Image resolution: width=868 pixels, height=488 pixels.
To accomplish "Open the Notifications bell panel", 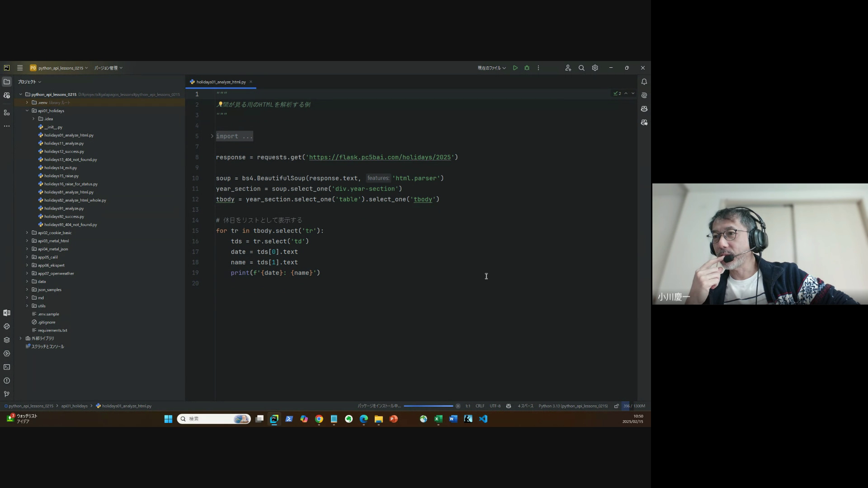I will coord(644,82).
